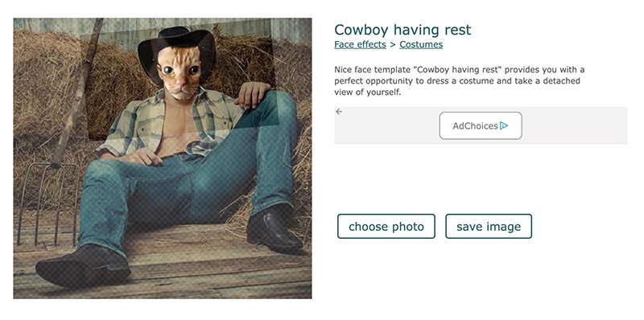Open the Face effects breadcrumb link
644x320 pixels.
360,44
